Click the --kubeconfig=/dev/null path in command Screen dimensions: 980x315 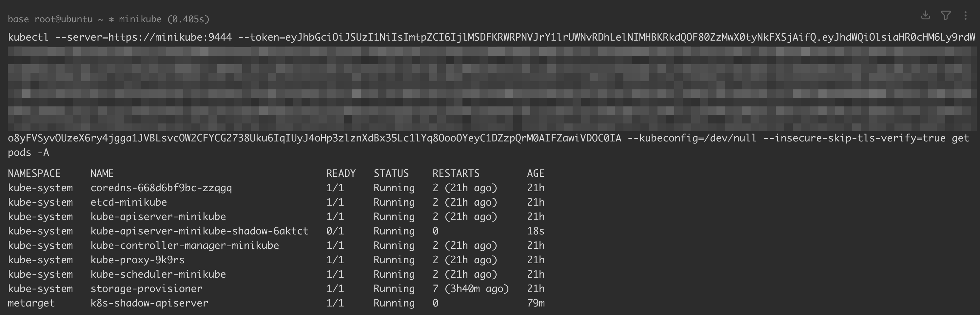692,138
